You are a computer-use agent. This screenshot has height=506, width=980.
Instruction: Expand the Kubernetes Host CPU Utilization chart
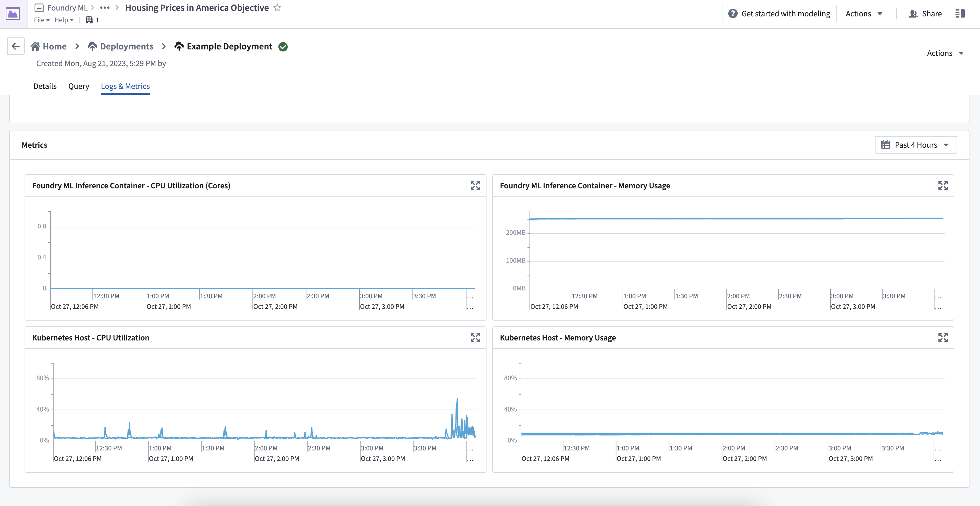click(x=475, y=338)
